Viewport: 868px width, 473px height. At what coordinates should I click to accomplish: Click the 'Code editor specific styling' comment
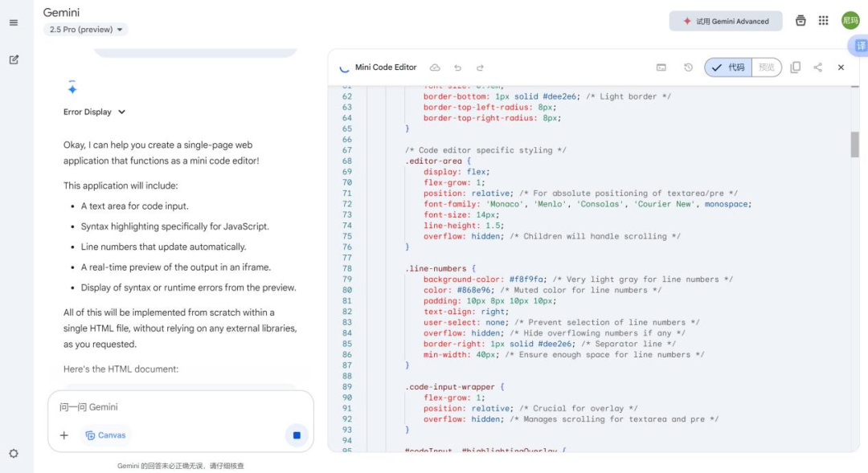pyautogui.click(x=485, y=150)
